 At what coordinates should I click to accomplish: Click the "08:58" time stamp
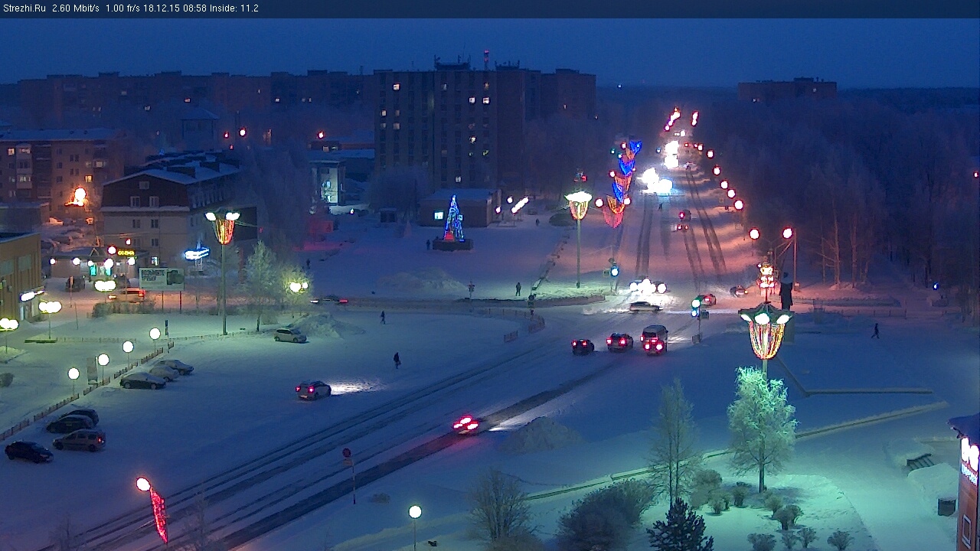pos(195,8)
